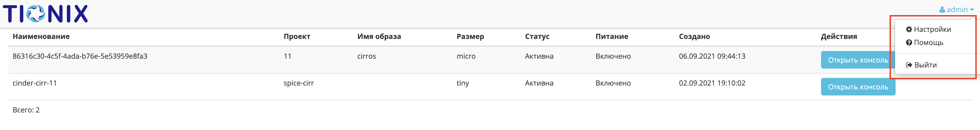Click the user silhouette icon beside admin

pos(942,10)
